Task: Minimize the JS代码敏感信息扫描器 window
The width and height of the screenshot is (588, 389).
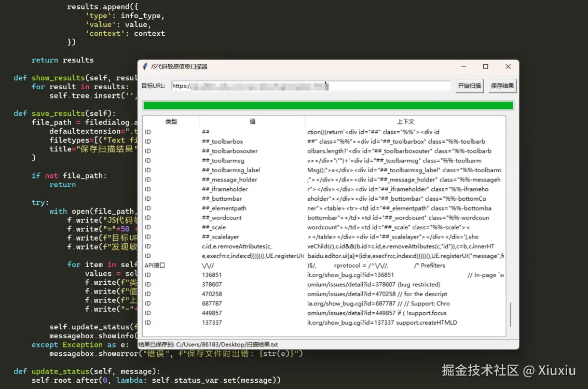Action: (463, 66)
